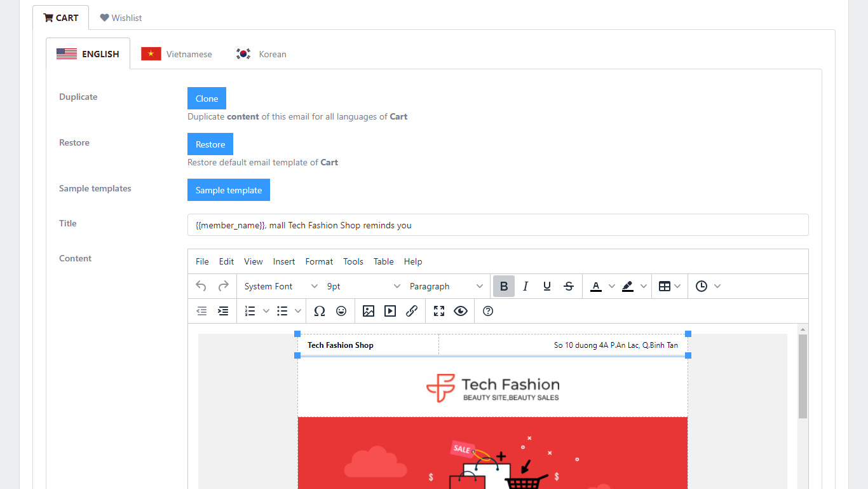Open the emoji picker icon
This screenshot has height=489, width=868.
click(341, 311)
